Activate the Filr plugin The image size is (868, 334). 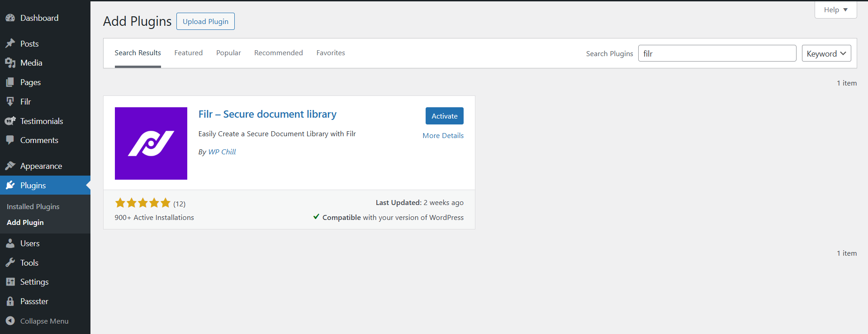pyautogui.click(x=445, y=116)
